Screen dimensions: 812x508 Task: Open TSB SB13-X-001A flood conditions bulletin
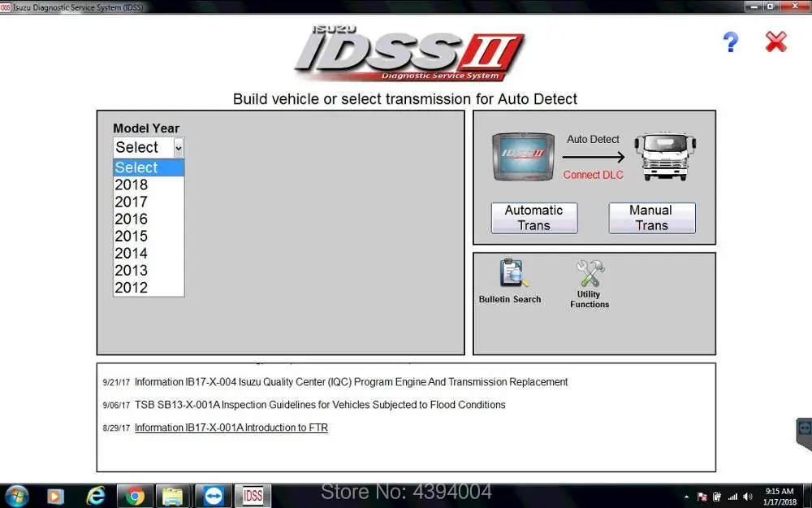(320, 405)
